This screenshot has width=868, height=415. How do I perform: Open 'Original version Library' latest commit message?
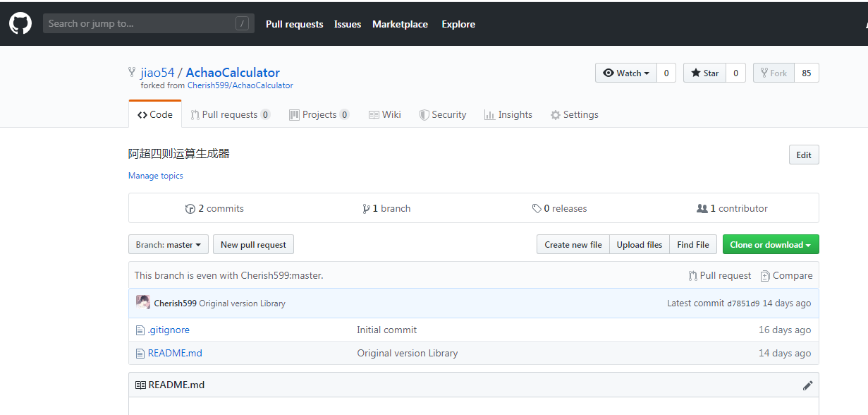pos(242,303)
